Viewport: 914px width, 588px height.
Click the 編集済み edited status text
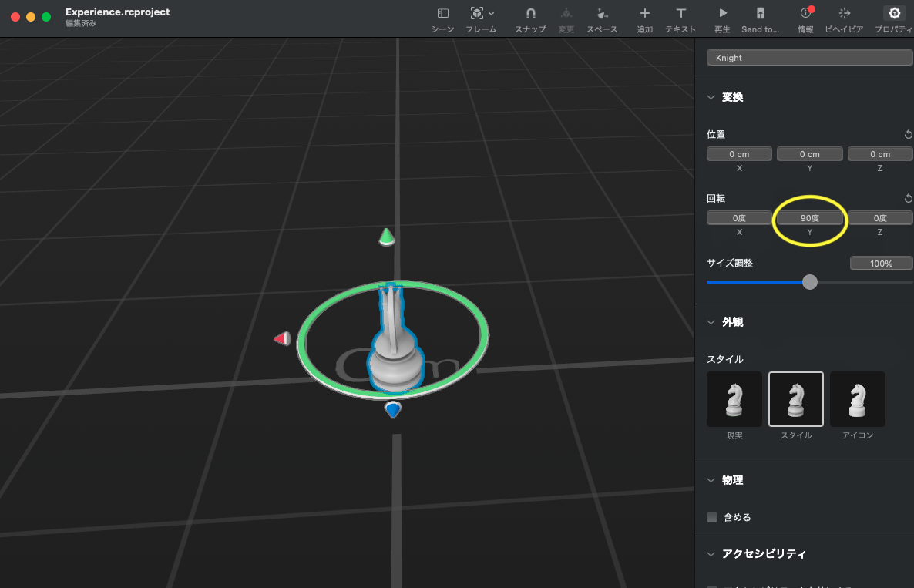click(81, 23)
